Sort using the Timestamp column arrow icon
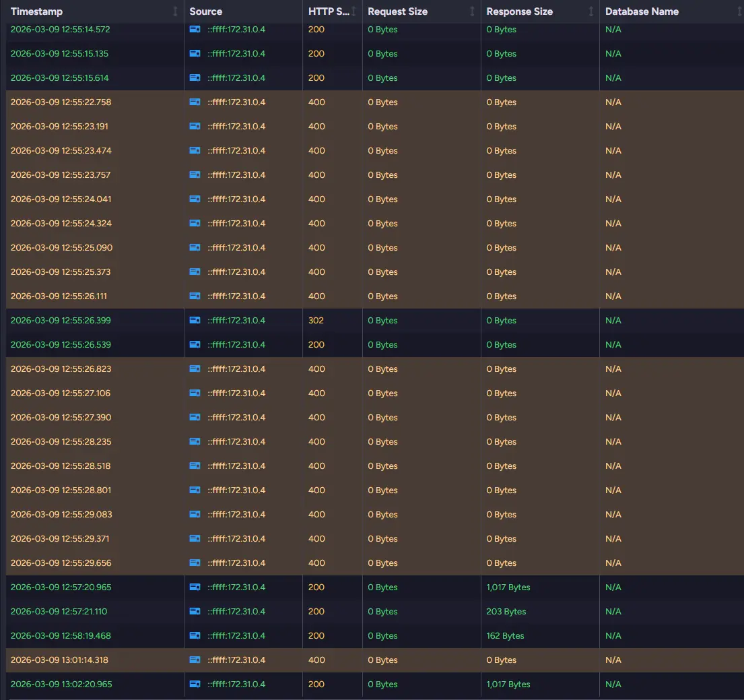This screenshot has height=700, width=744. click(x=176, y=11)
